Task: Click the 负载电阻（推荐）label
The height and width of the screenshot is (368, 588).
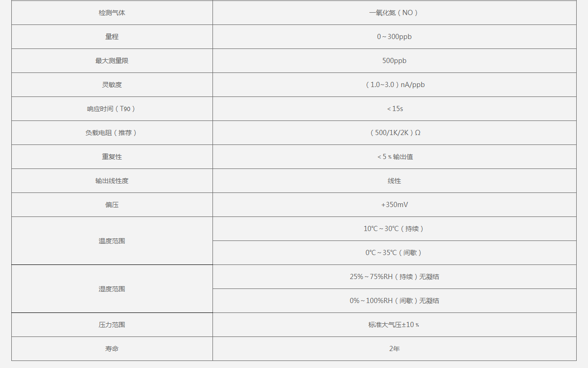Action: 112,133
